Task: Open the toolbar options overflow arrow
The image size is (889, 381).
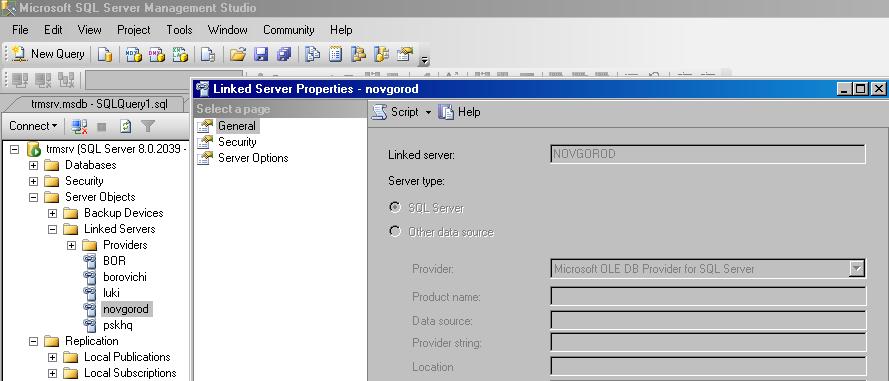Action: pos(424,60)
